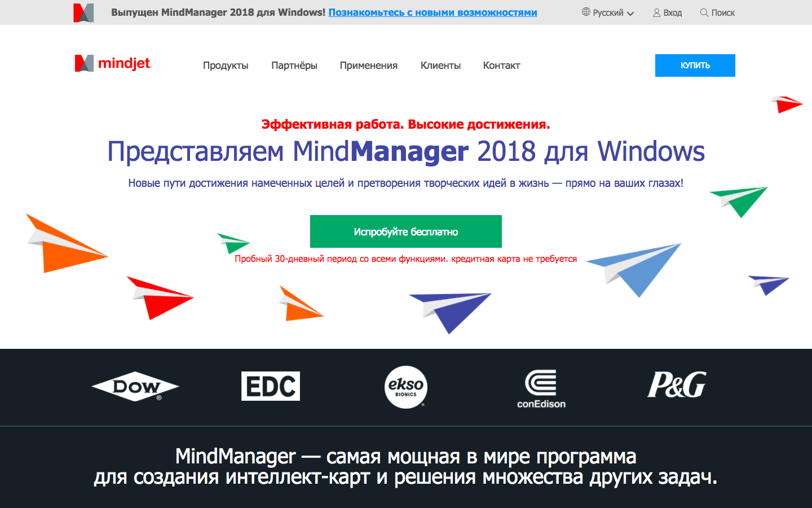Click the blue КУПИТЬ button

[695, 65]
